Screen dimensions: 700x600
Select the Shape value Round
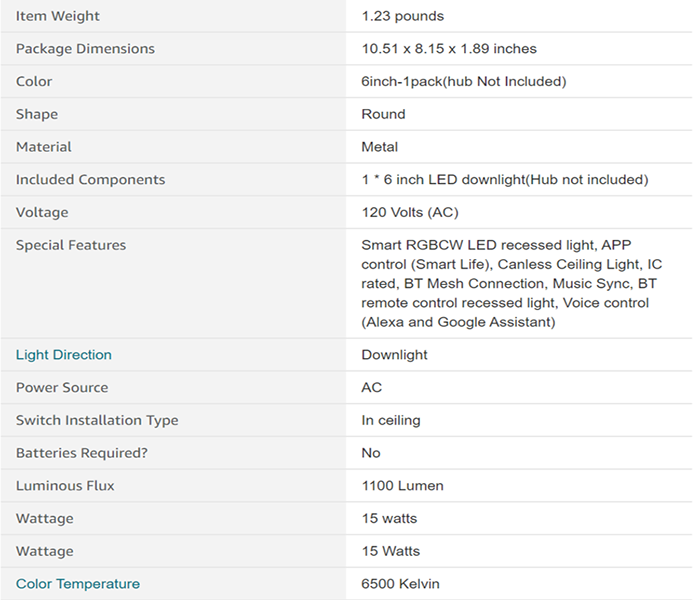click(x=383, y=114)
